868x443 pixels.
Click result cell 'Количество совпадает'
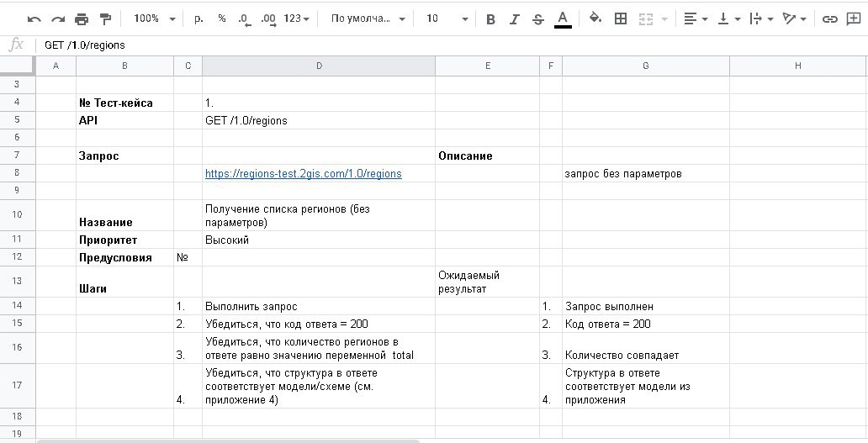645,348
